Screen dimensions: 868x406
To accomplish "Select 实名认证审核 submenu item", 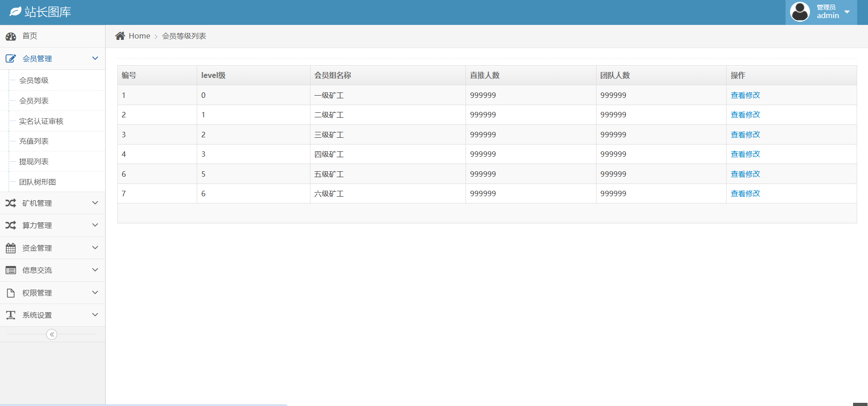I will tap(41, 121).
